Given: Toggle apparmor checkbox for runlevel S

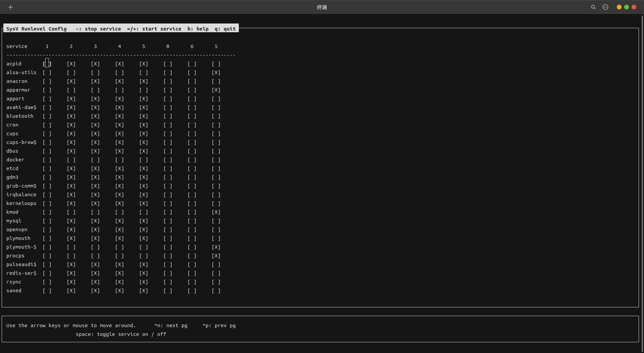Looking at the screenshot, I should pos(216,90).
